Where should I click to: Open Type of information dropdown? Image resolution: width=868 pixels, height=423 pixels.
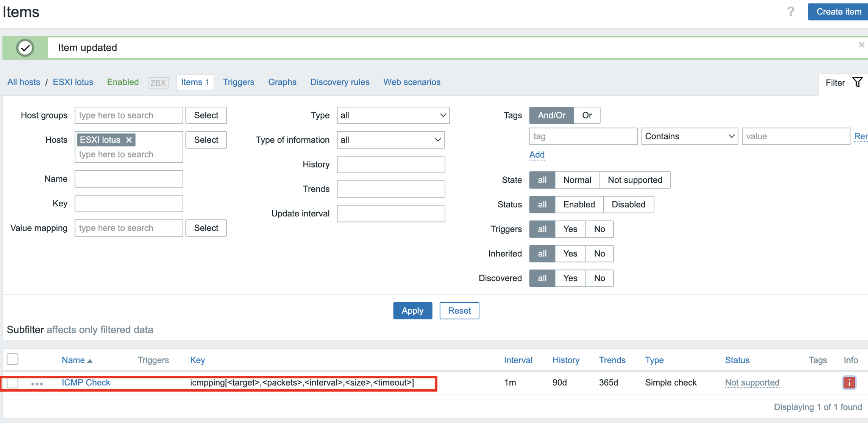click(390, 140)
